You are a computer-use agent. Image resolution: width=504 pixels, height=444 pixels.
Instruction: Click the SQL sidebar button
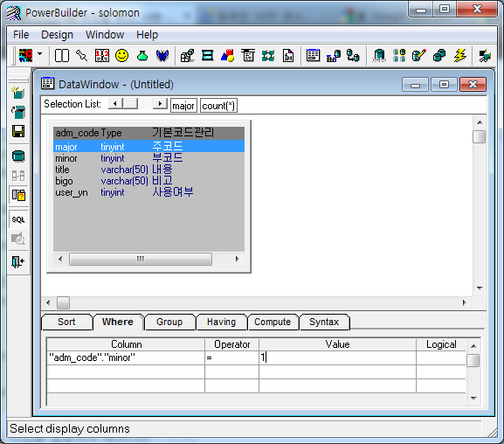point(18,219)
